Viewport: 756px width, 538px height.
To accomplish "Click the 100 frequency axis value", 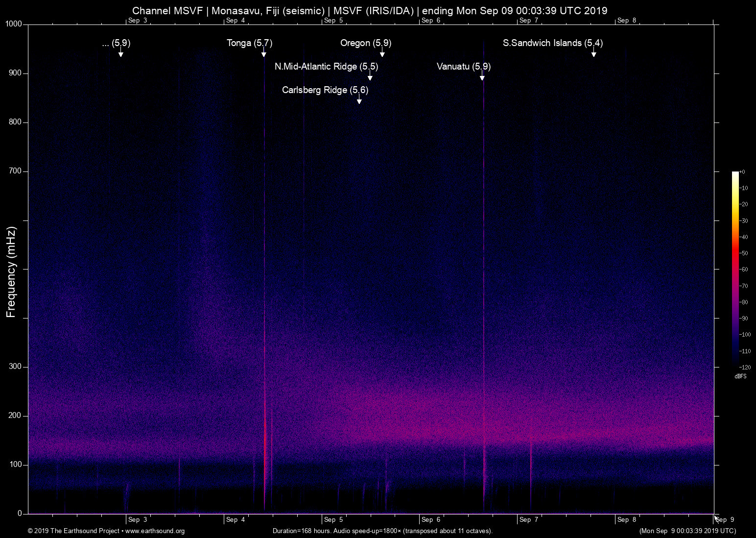I will point(16,465).
